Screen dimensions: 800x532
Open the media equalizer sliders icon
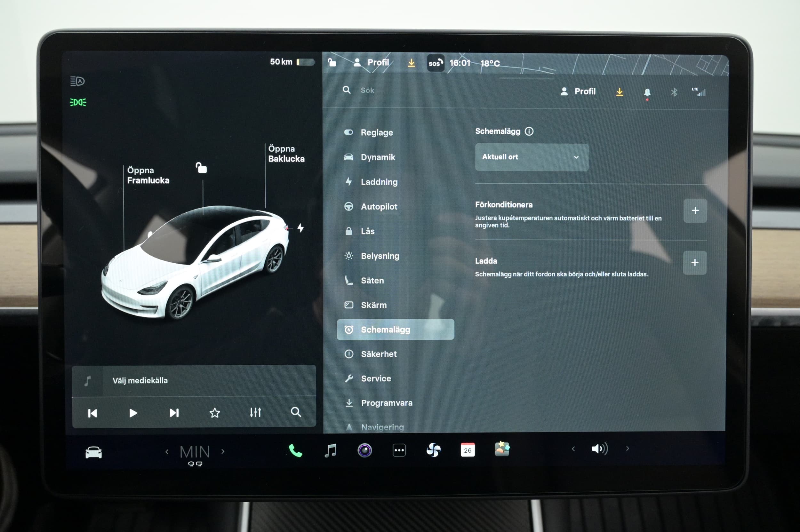click(255, 413)
